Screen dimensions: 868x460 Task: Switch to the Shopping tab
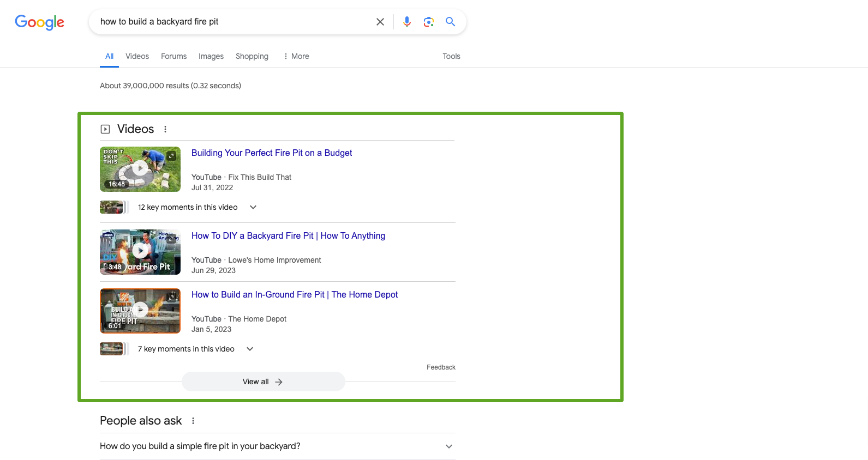tap(252, 56)
